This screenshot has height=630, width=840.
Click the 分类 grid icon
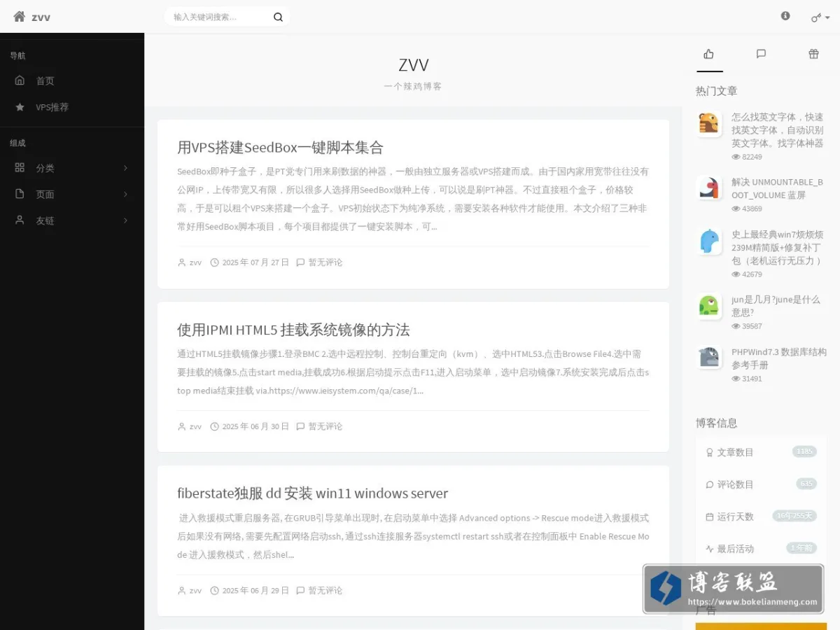pyautogui.click(x=20, y=167)
